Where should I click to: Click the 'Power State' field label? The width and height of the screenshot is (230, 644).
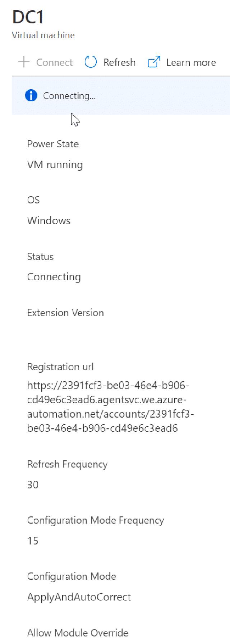coord(53,144)
